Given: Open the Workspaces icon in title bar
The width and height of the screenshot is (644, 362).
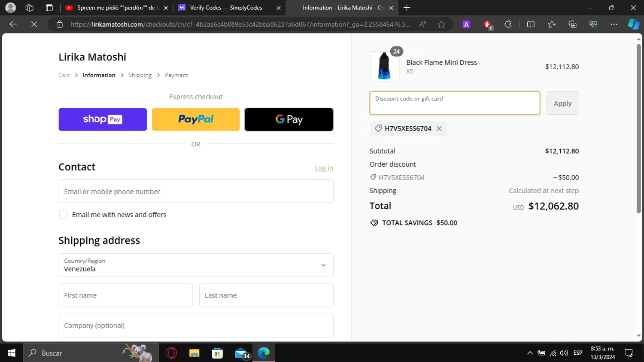Looking at the screenshot, I should click(x=30, y=8).
